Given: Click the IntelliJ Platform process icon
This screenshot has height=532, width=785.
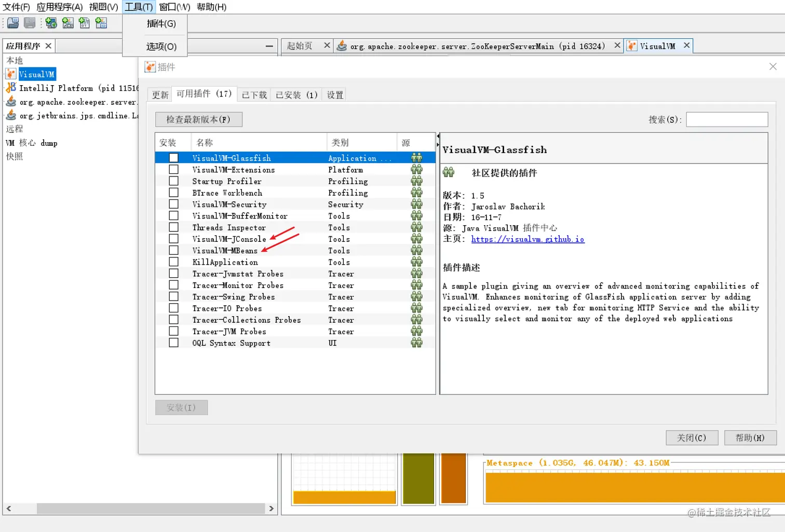Looking at the screenshot, I should (11, 88).
